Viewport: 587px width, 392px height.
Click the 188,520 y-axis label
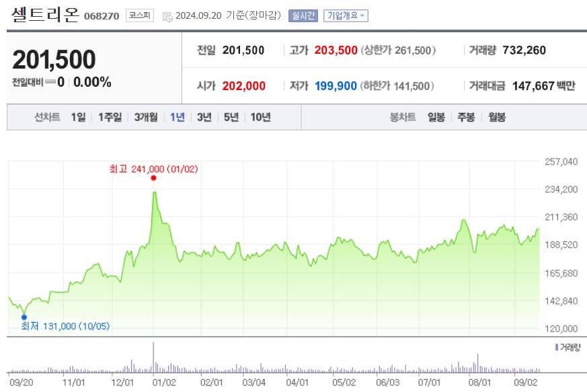pyautogui.click(x=561, y=245)
